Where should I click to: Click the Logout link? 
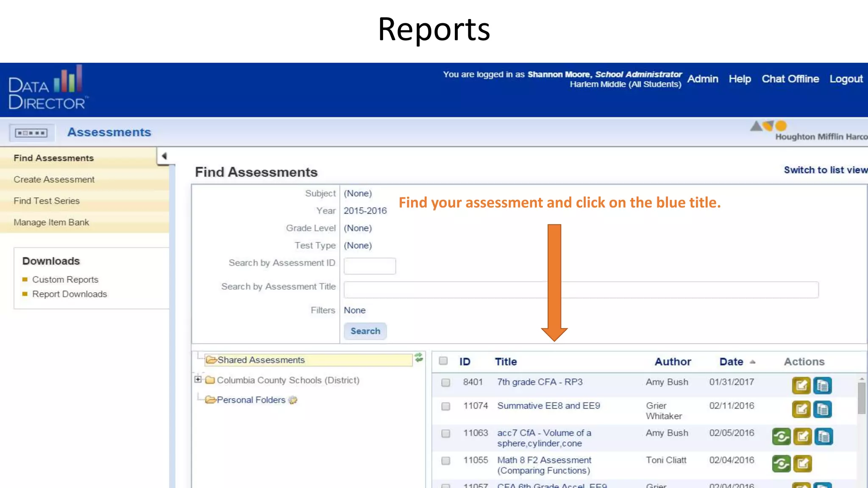pos(846,79)
